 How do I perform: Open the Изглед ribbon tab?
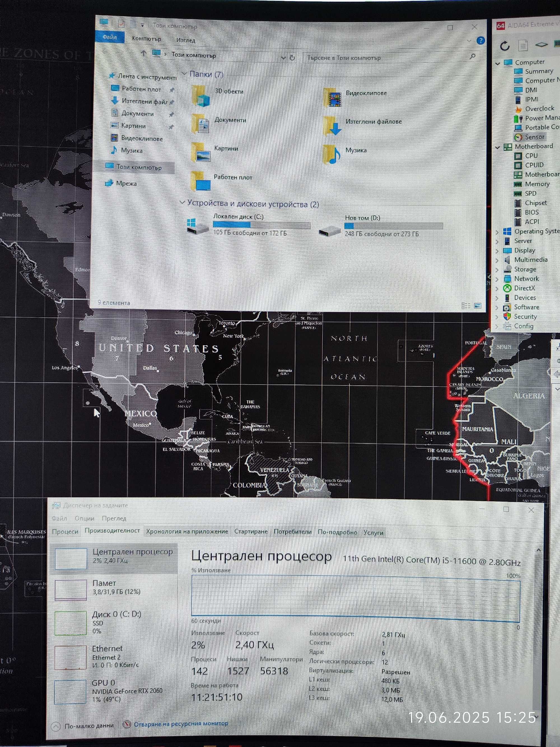(185, 40)
